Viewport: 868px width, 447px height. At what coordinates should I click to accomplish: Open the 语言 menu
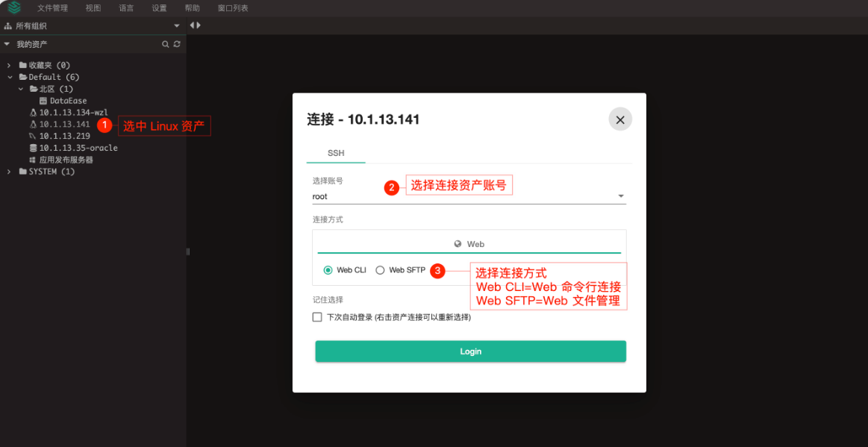click(x=126, y=8)
